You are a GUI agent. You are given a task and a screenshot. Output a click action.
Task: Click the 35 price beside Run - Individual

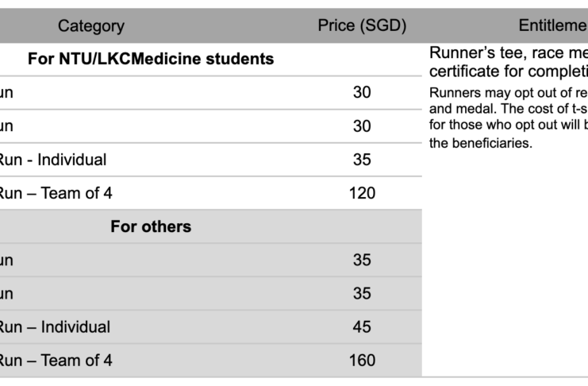click(x=362, y=160)
